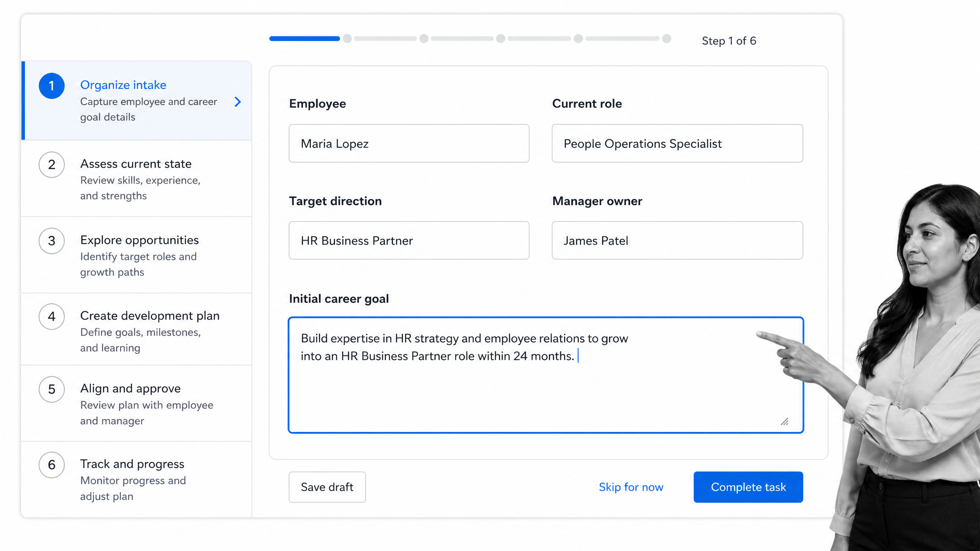Click the last progress bar dot
Screen dimensions: 980x551
tap(667, 39)
